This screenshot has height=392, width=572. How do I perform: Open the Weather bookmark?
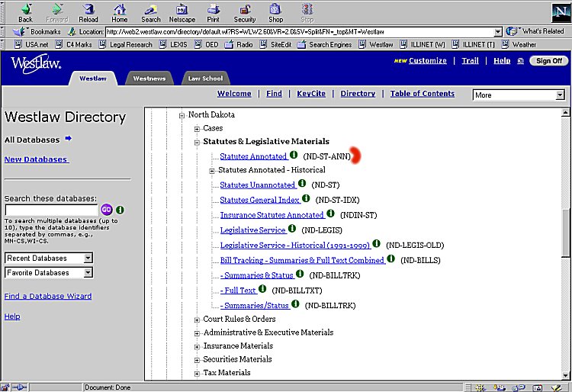[x=519, y=44]
